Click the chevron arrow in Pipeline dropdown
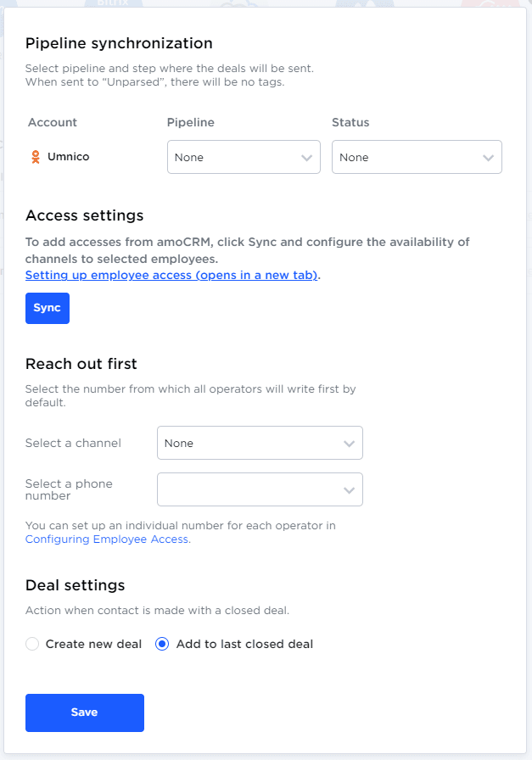Screen dimensions: 532x760 click(306, 158)
